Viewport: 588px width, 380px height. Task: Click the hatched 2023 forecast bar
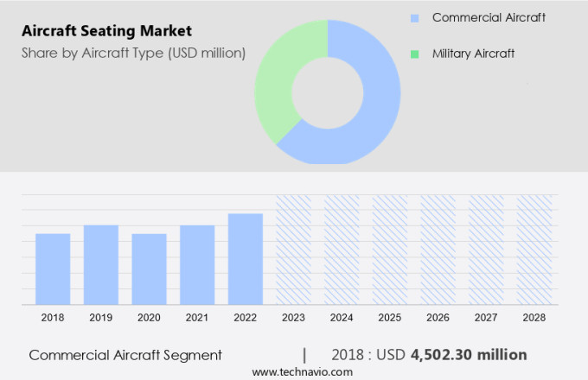[293, 250]
